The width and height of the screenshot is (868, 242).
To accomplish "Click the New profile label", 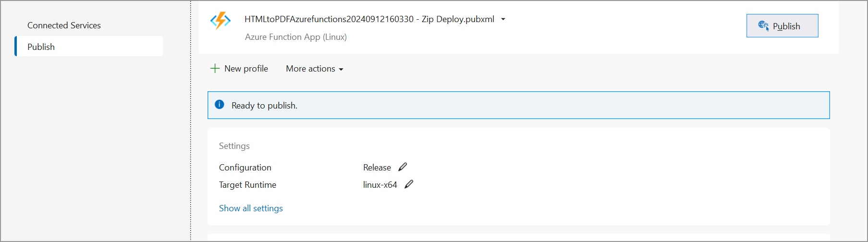I will pos(246,69).
